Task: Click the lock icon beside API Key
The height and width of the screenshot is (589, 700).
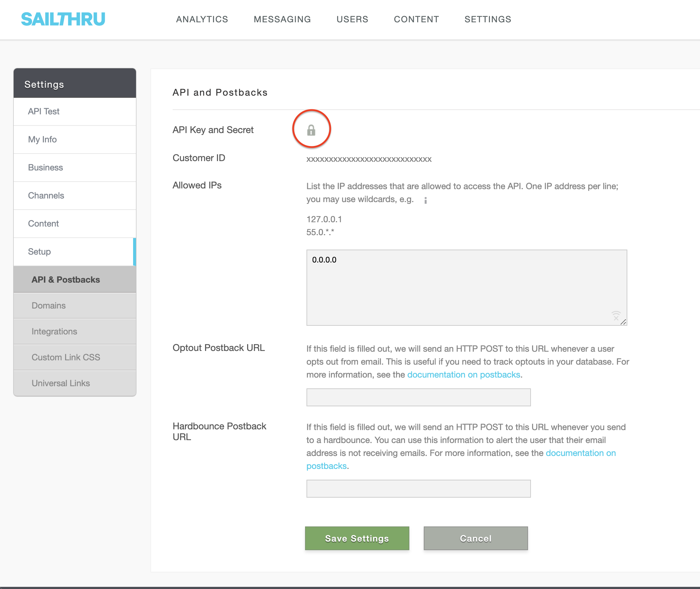Action: click(x=311, y=130)
